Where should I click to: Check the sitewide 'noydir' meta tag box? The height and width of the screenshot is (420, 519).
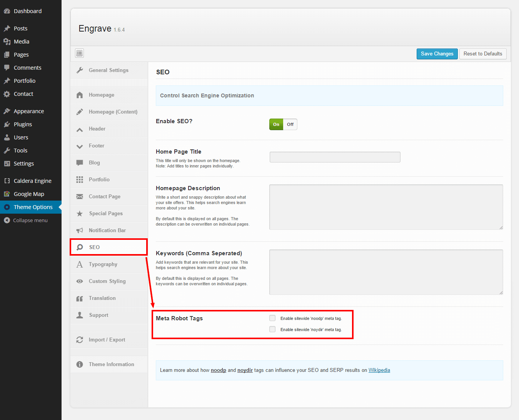point(272,329)
